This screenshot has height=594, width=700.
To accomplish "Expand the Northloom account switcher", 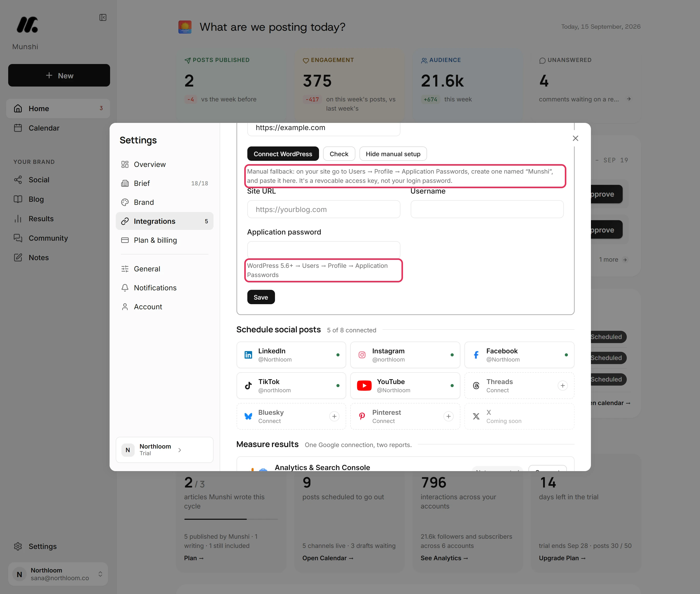I will point(58,574).
